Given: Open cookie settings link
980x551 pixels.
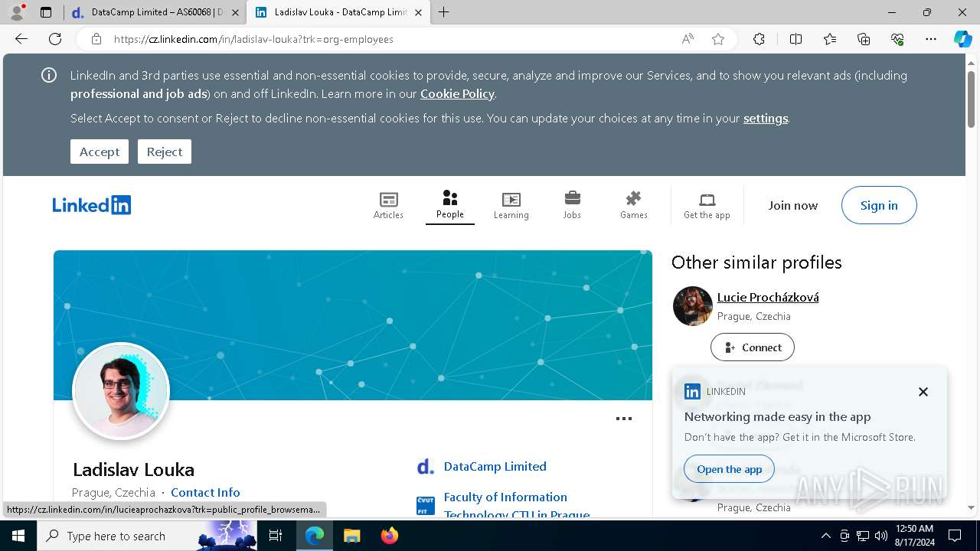Looking at the screenshot, I should click(x=766, y=118).
